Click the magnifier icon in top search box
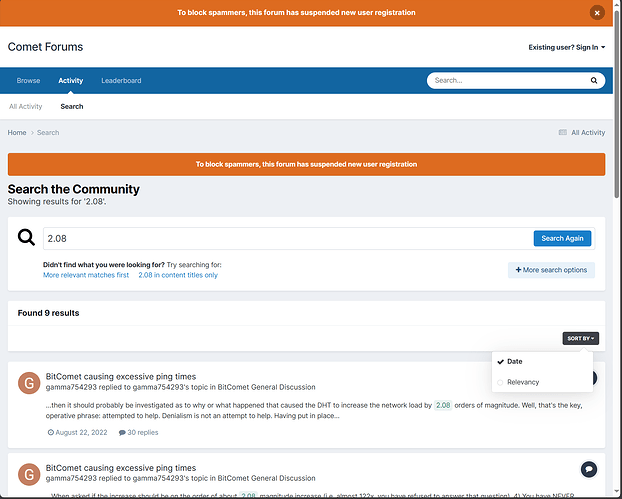Viewport: 622px width, 499px height. coord(594,80)
